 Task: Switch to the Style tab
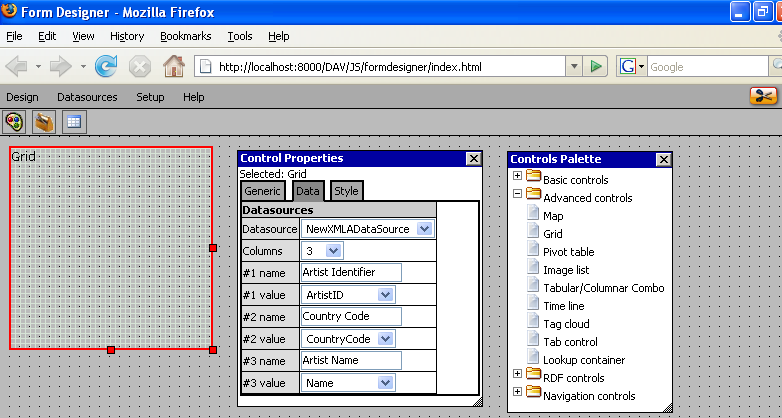click(346, 191)
